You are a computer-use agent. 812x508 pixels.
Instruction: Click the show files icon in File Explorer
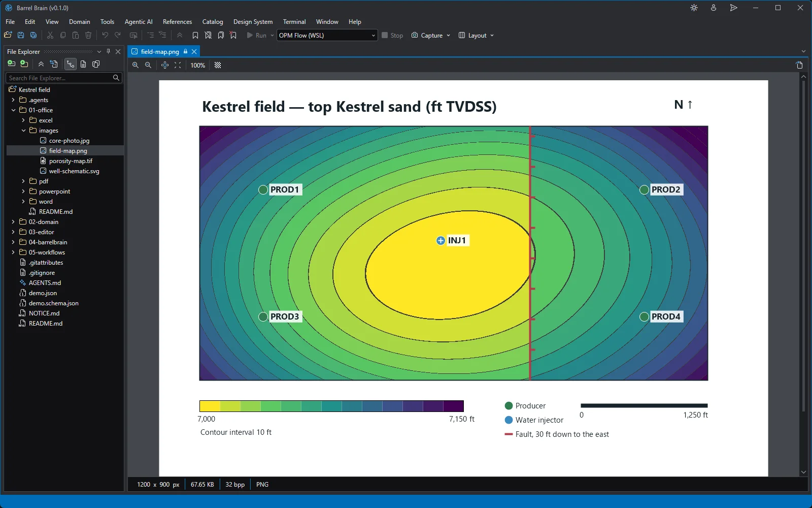coord(83,63)
